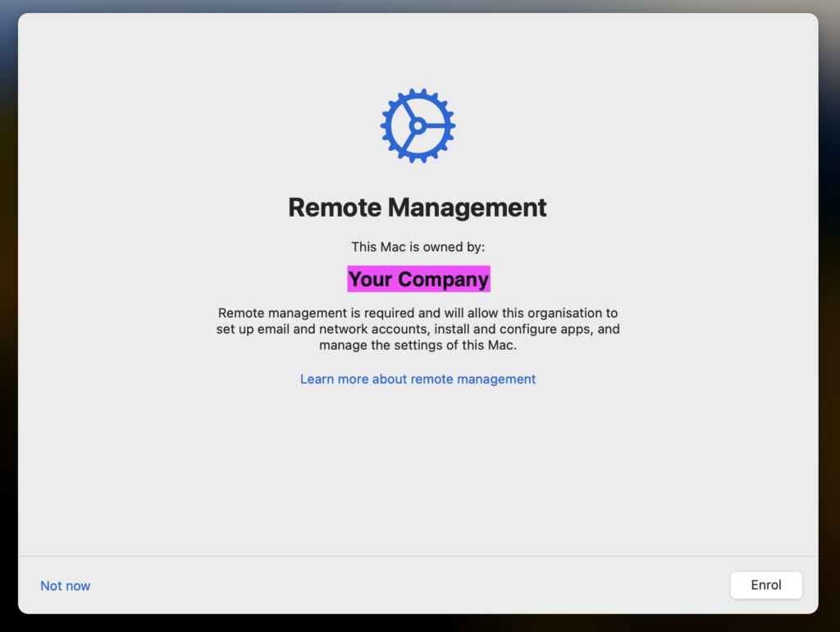The height and width of the screenshot is (632, 840).
Task: Click the remote management is required paragraph
Action: point(418,328)
